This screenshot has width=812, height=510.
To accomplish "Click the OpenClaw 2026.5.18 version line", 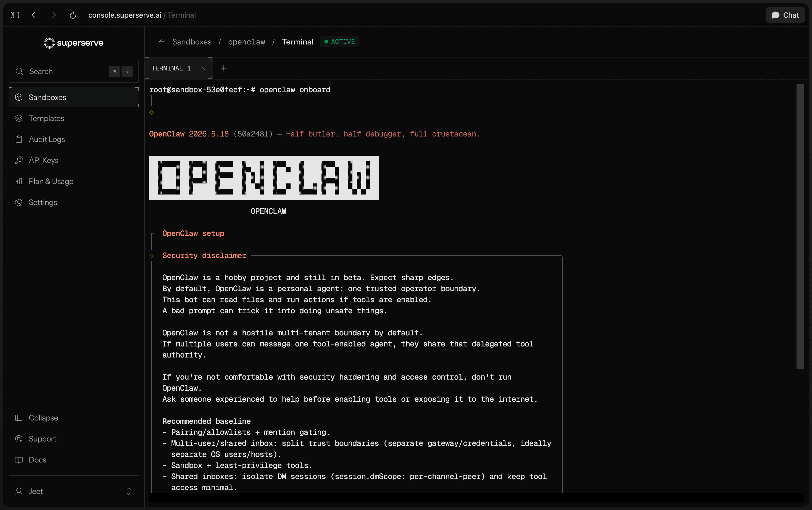I will (x=314, y=134).
